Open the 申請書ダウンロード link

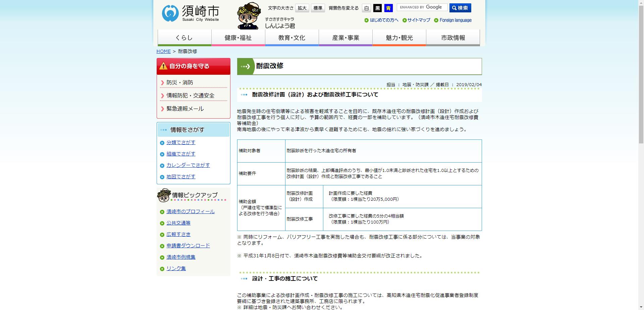(188, 246)
